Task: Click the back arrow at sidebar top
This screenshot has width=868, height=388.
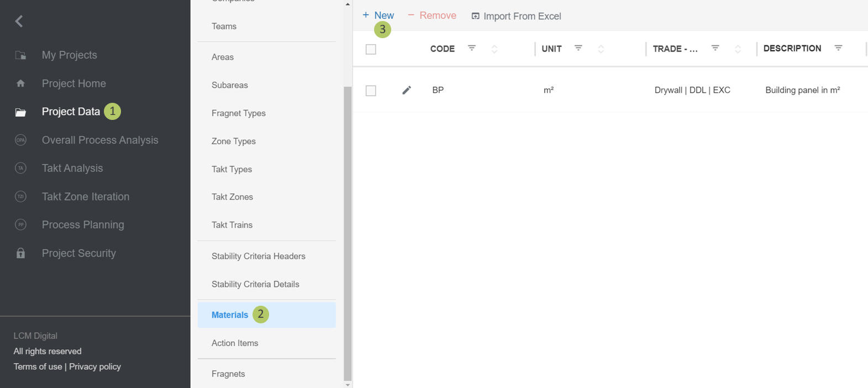Action: pos(19,22)
